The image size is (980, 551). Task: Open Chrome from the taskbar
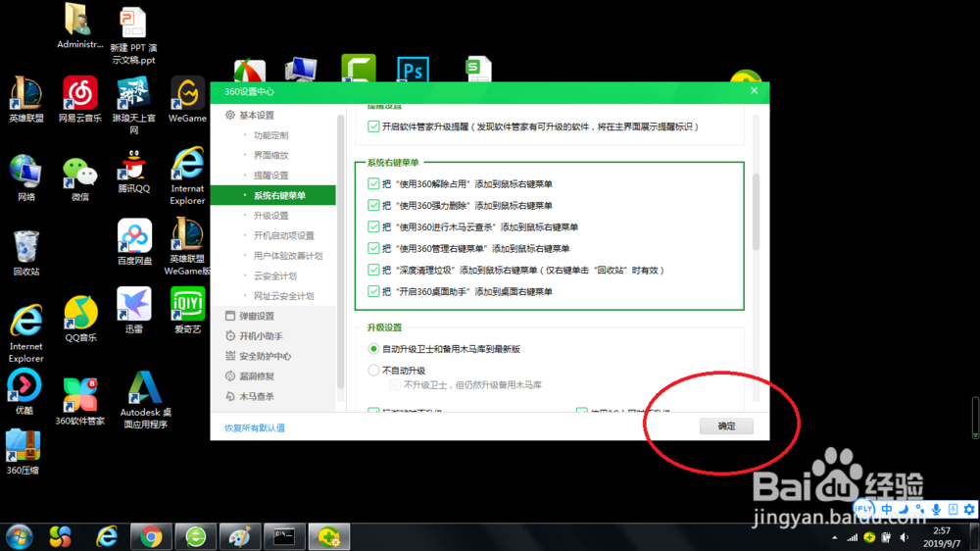pos(151,536)
